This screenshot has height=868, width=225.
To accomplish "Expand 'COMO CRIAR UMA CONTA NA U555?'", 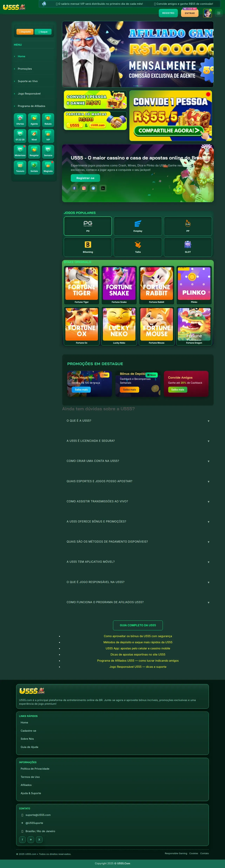I will click(138, 461).
